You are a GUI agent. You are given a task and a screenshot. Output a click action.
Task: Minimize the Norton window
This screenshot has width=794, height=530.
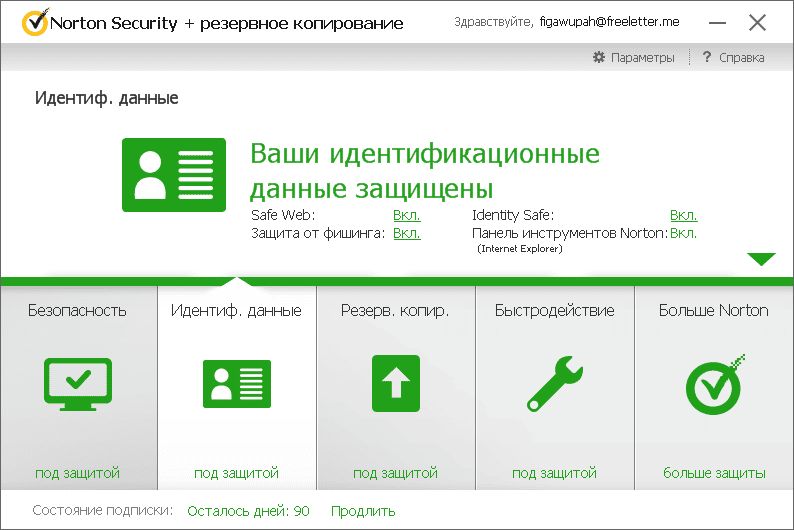717,23
